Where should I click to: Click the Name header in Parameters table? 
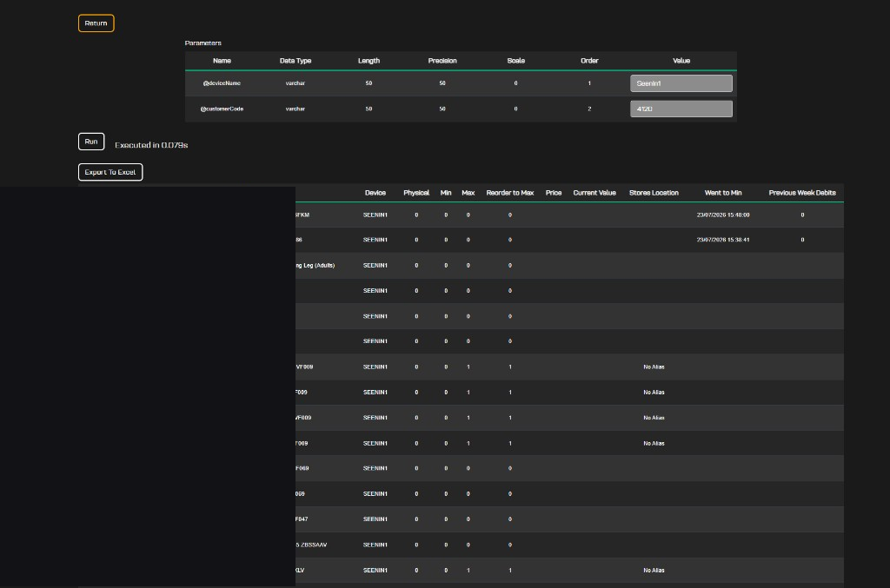(x=222, y=61)
